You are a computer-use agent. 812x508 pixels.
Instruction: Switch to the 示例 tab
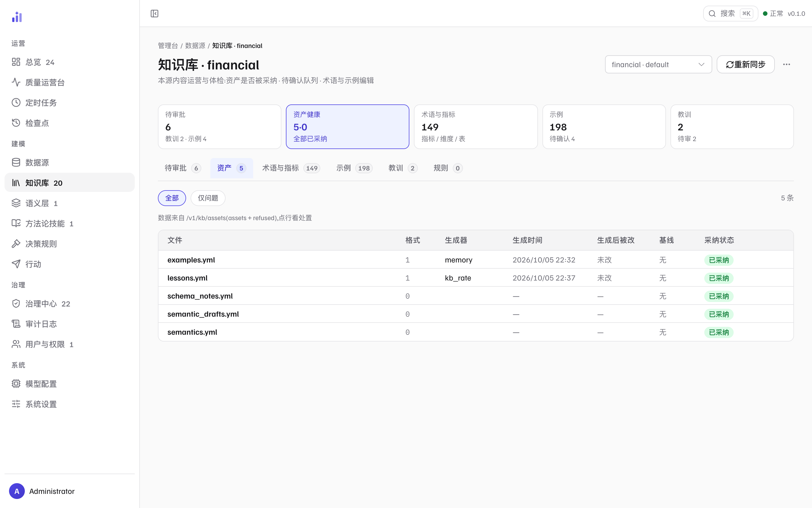click(354, 168)
